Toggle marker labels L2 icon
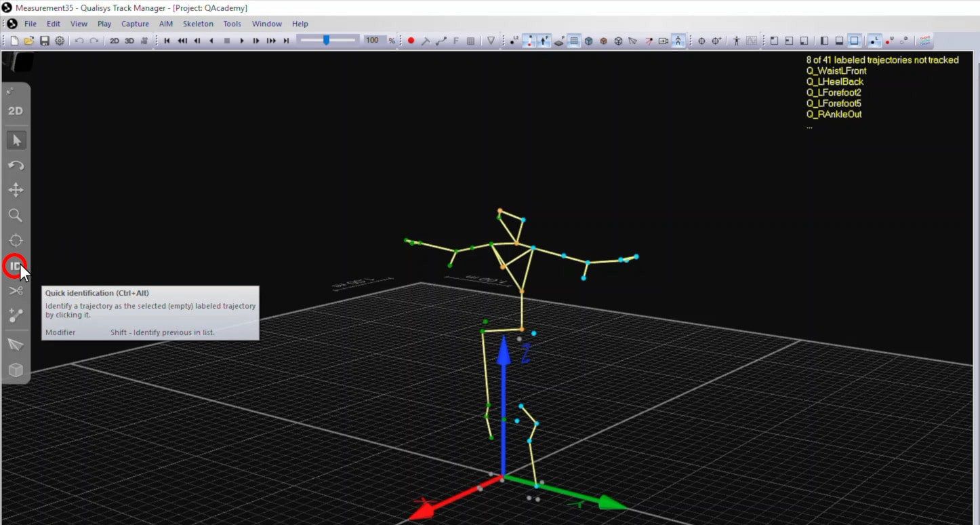The height and width of the screenshot is (525, 980). click(514, 41)
